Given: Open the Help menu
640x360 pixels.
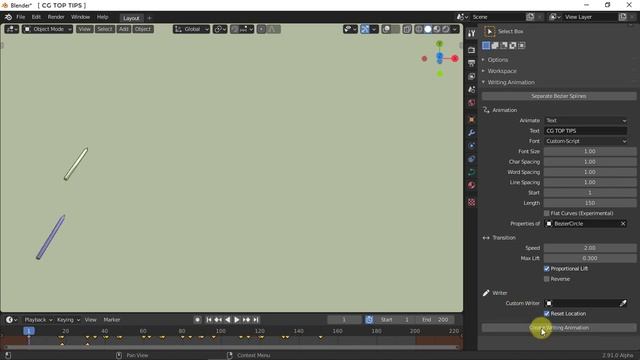Looking at the screenshot, I should pos(102,17).
